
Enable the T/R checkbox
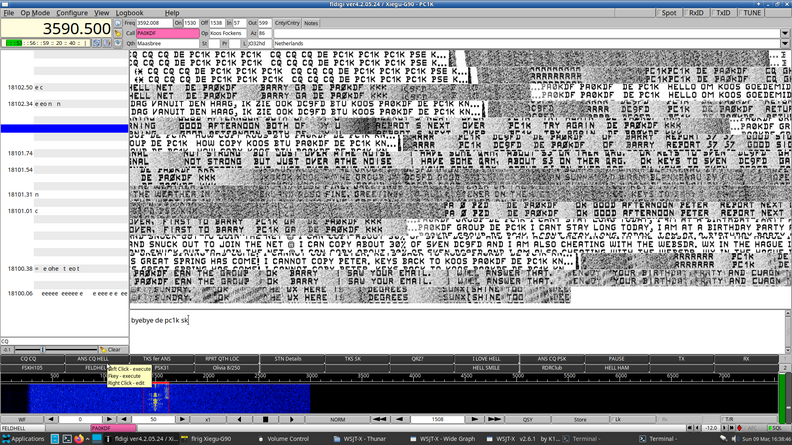[x=729, y=419]
